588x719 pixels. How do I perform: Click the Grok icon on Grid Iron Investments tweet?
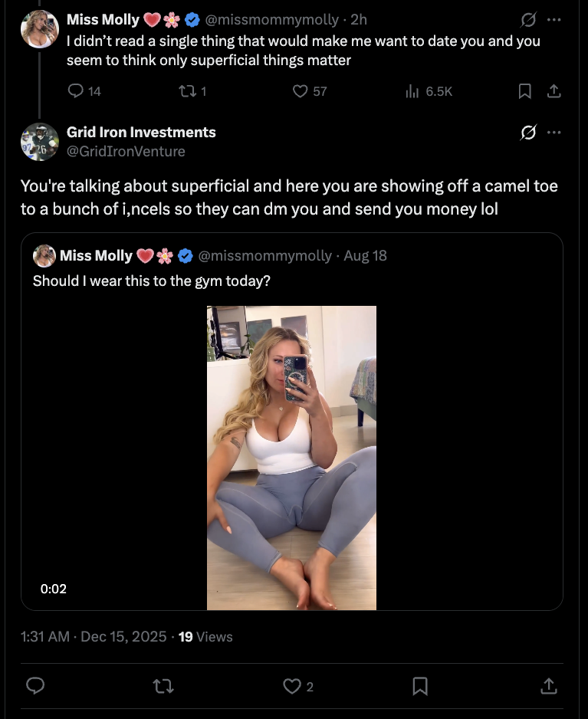point(528,133)
